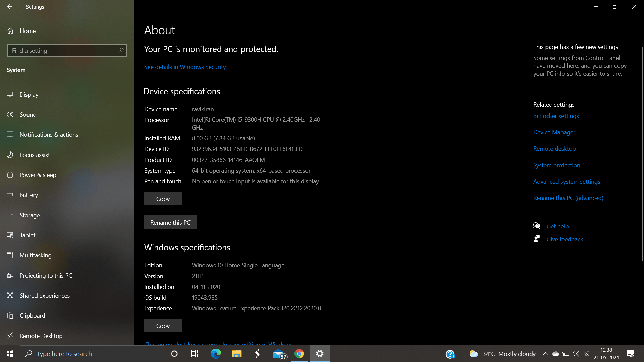This screenshot has height=362, width=644.
Task: Open the Action Center notifications icon
Action: coord(630,354)
